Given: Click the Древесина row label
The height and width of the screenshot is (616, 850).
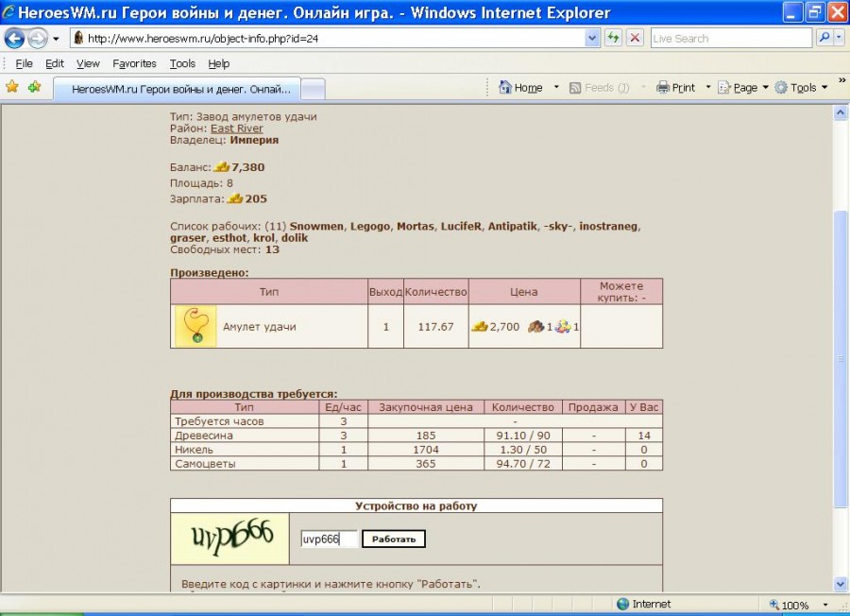Looking at the screenshot, I should tap(204, 436).
